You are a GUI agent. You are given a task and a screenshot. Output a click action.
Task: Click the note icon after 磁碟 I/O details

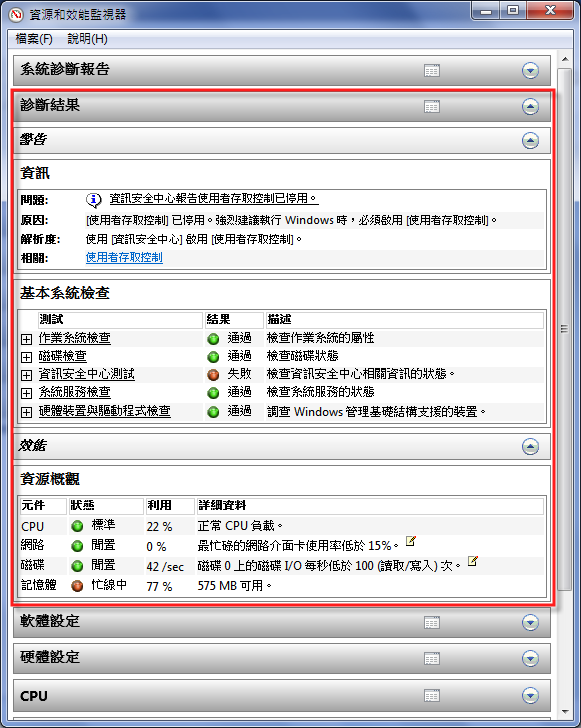click(x=472, y=561)
